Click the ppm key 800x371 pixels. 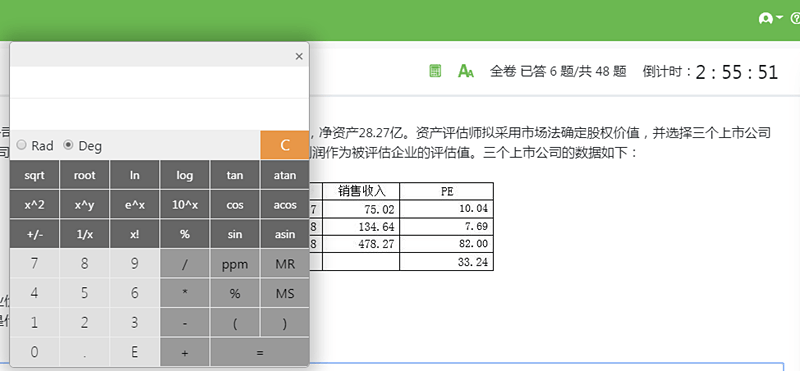point(235,264)
